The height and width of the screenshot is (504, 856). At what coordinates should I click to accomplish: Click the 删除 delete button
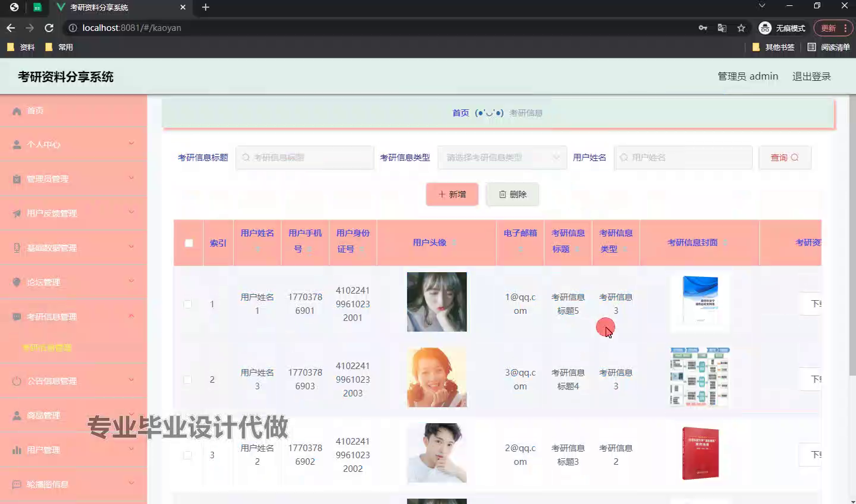pos(512,194)
